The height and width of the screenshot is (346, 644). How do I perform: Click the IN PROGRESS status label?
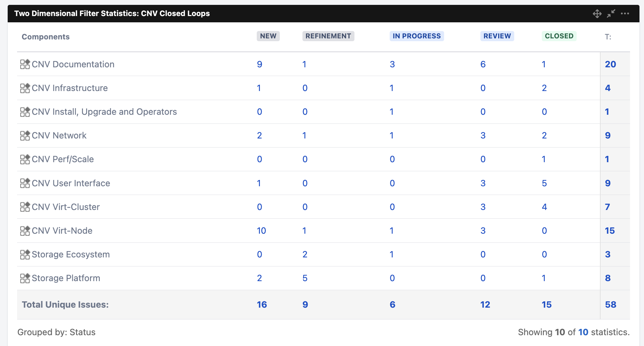tap(417, 36)
